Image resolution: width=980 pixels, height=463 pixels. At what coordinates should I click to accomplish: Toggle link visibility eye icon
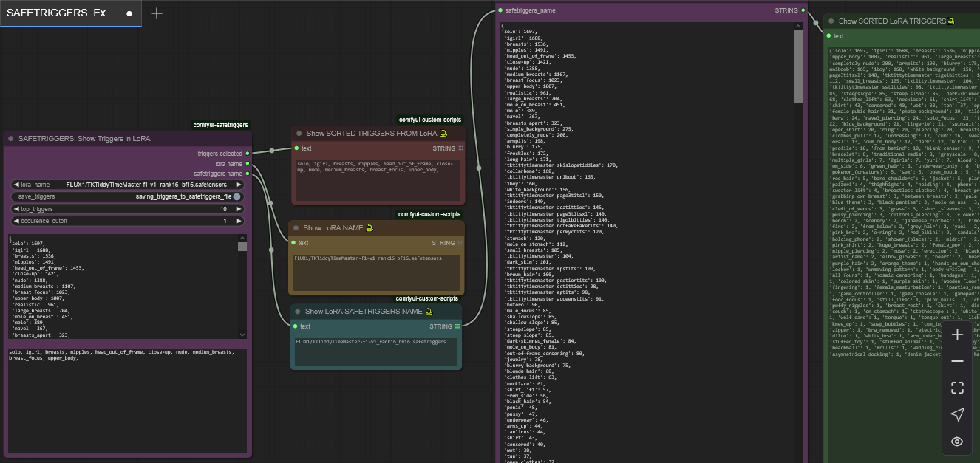click(957, 442)
